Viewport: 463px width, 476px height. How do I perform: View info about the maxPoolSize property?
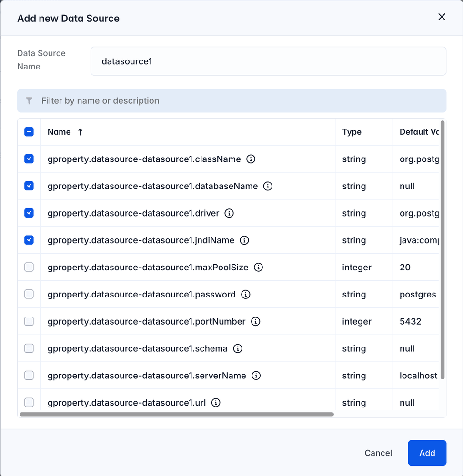[259, 268]
